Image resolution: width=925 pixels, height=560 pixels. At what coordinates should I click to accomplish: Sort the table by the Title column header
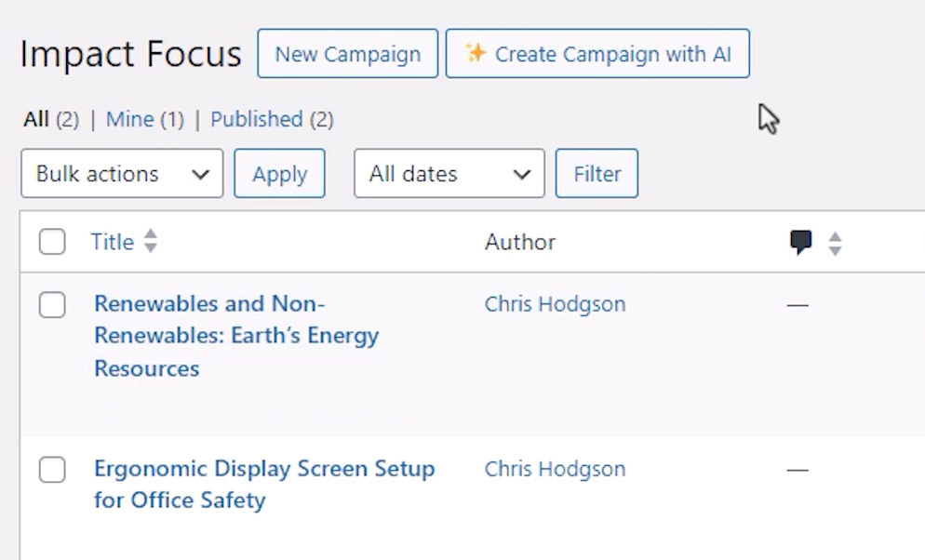(x=113, y=243)
